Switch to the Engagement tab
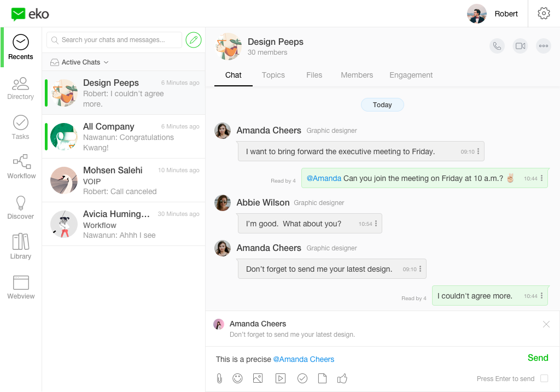 [x=411, y=75]
